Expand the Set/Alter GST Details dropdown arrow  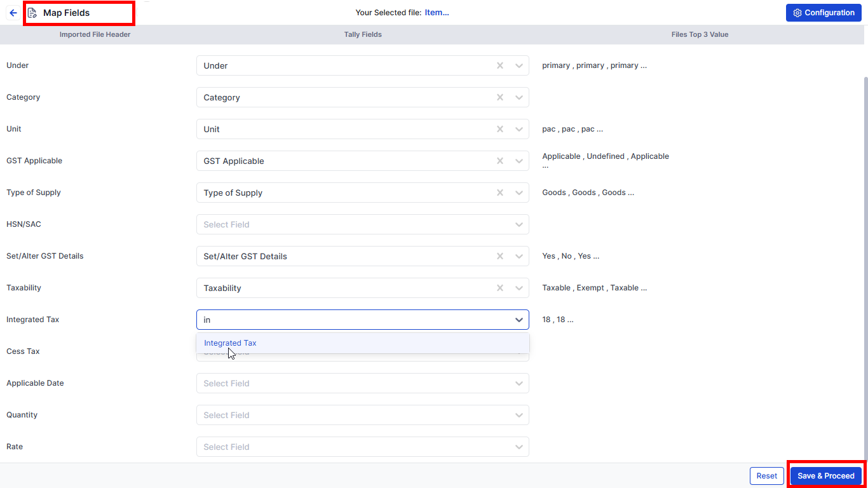pyautogui.click(x=519, y=256)
